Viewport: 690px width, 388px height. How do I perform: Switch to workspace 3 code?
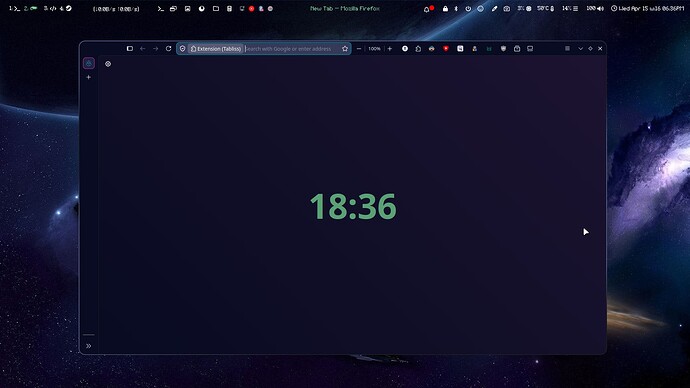(x=50, y=8)
